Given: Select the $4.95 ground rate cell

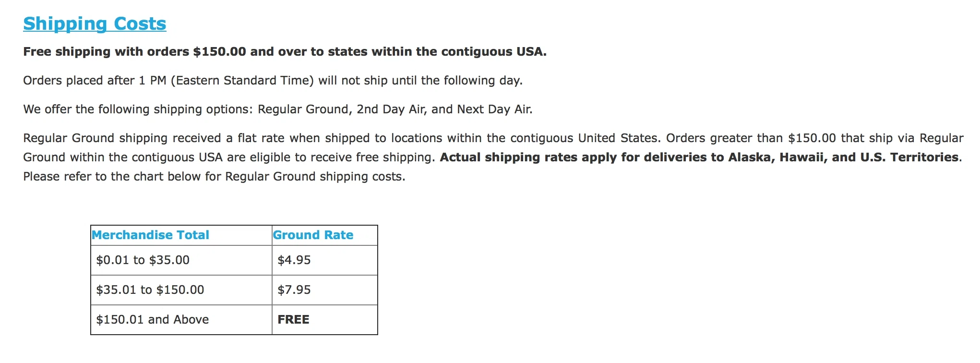Looking at the screenshot, I should pos(325,260).
